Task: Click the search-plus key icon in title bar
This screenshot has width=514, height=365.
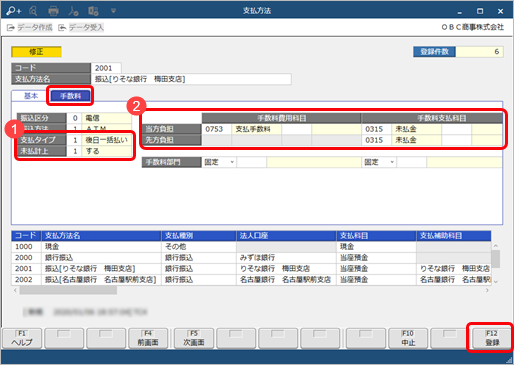Action: click(14, 11)
